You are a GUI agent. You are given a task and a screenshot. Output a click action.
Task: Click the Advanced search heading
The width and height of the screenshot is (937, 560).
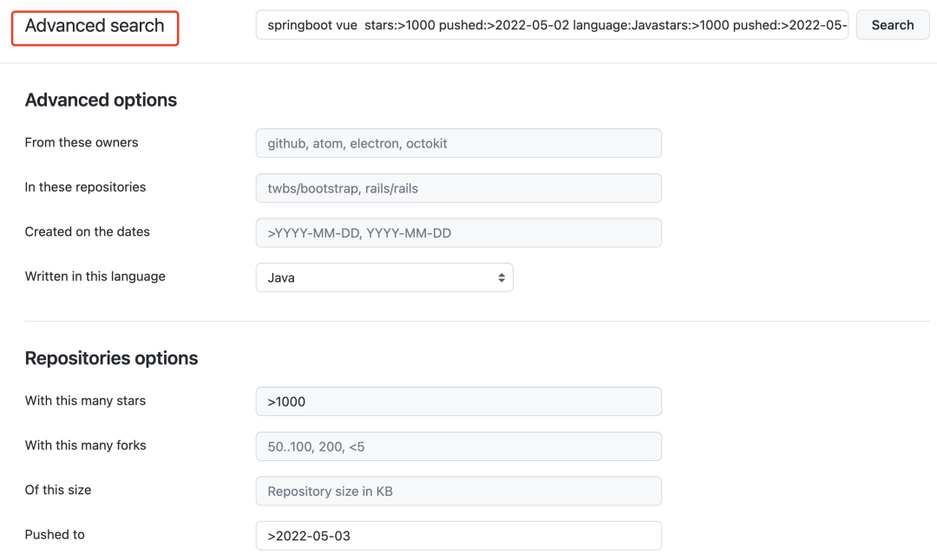95,26
